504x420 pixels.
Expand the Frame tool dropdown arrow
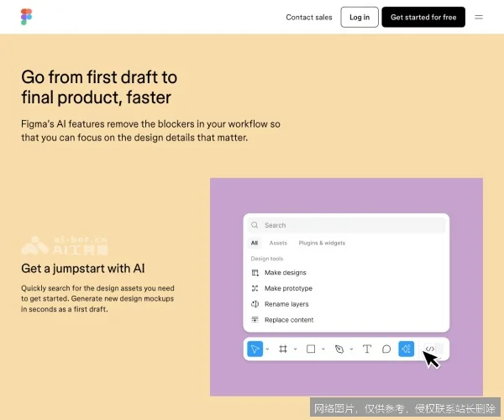coord(295,349)
